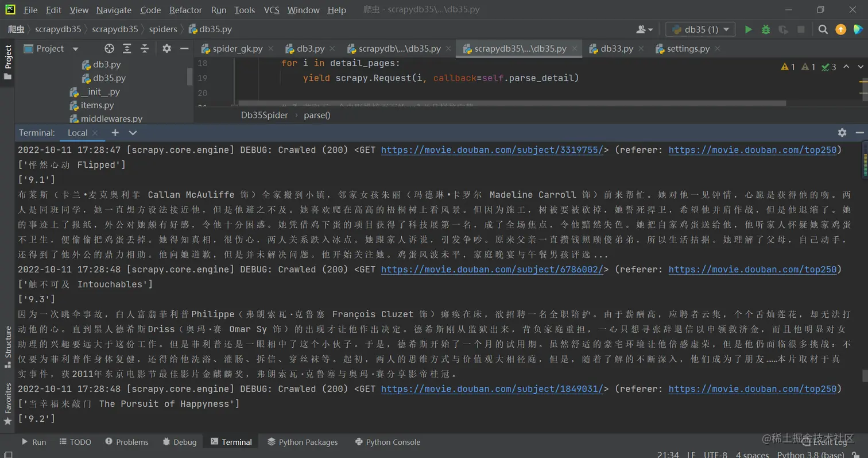The image size is (868, 458).
Task: Open the subject/6786002 douban link
Action: tap(492, 270)
